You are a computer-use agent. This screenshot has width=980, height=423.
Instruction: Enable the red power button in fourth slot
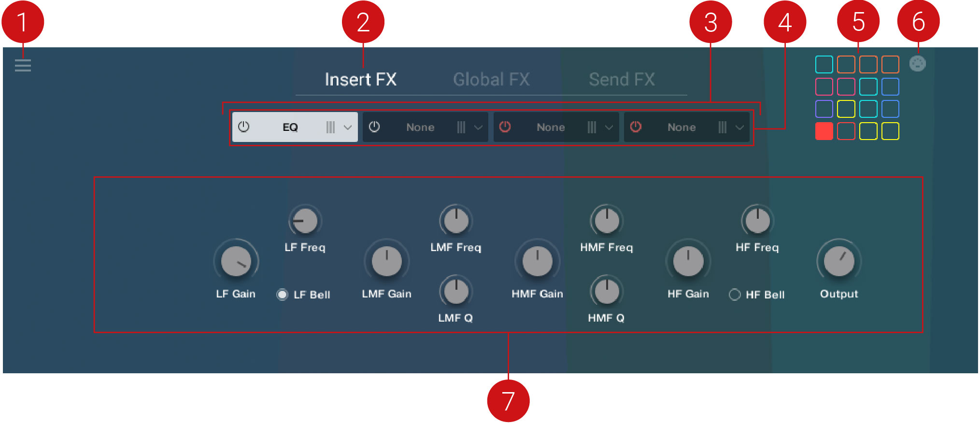pyautogui.click(x=636, y=127)
